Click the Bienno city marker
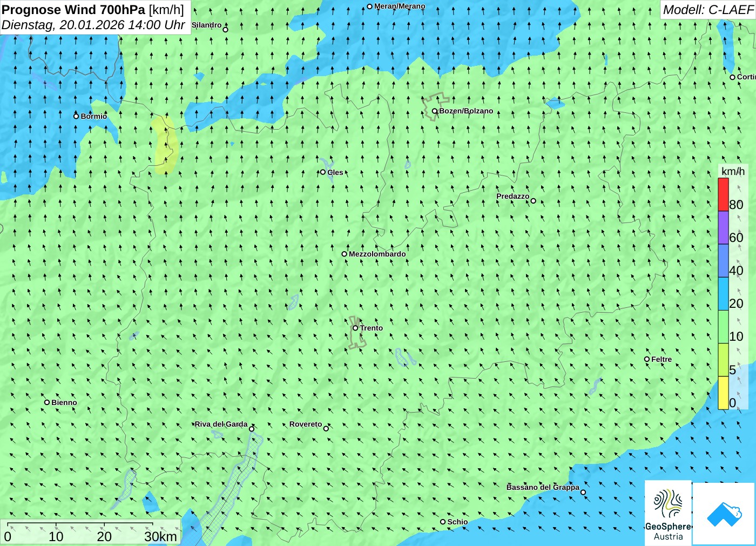 [x=47, y=402]
